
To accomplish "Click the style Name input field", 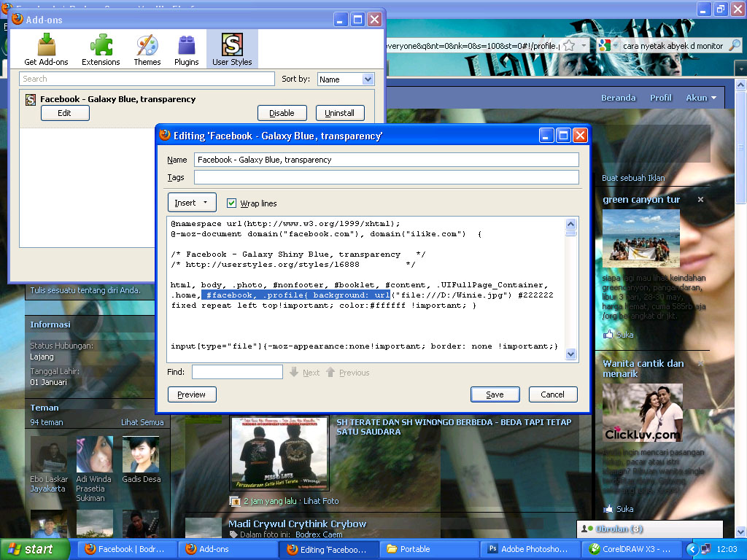I will pyautogui.click(x=387, y=160).
